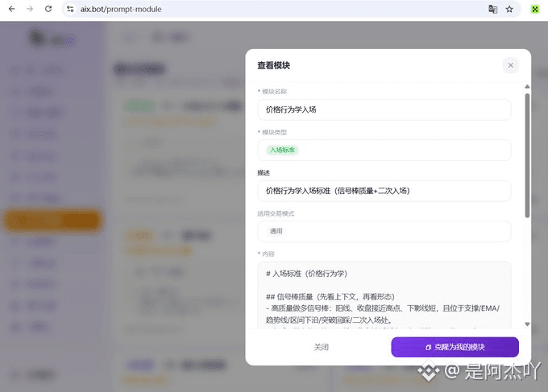This screenshot has height=392, width=548.
Task: Open the green browser extension icon
Action: pos(535,9)
